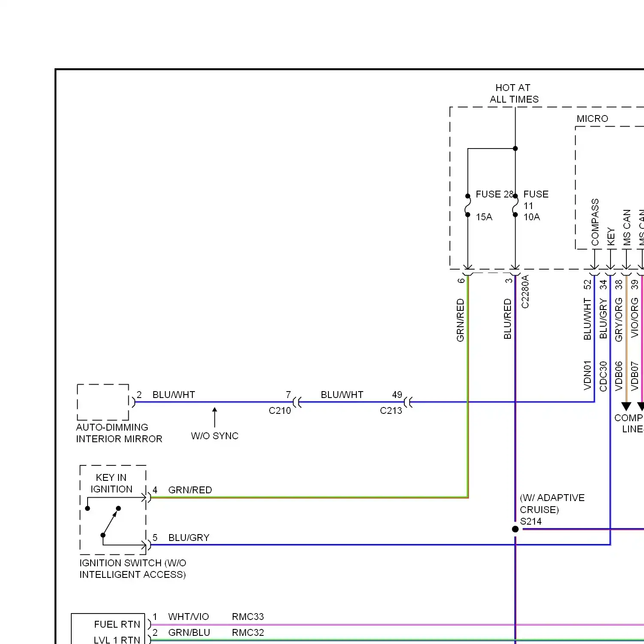Click circuit code RMC33

click(248, 617)
